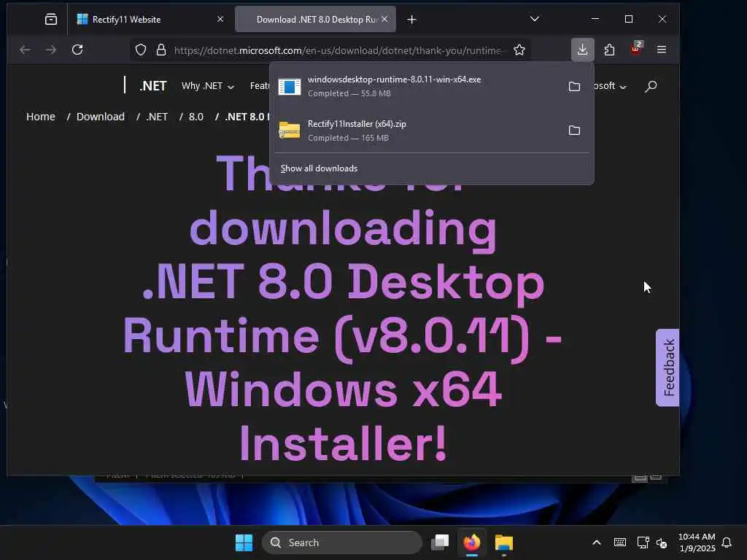Screen dimensions: 747x560
Task: Search the .NET site magnifier icon
Action: coord(651,86)
